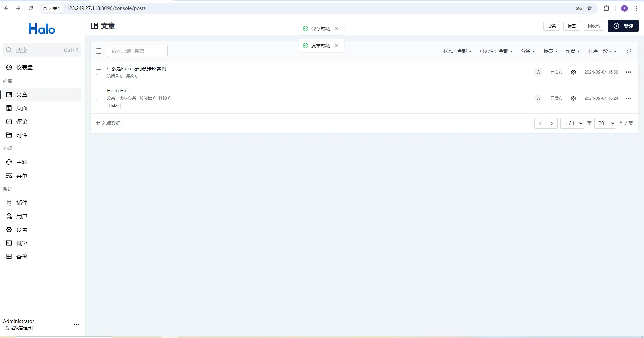Click author avatar of Flexus post
Viewport: 644px width, 338px height.
[539, 72]
